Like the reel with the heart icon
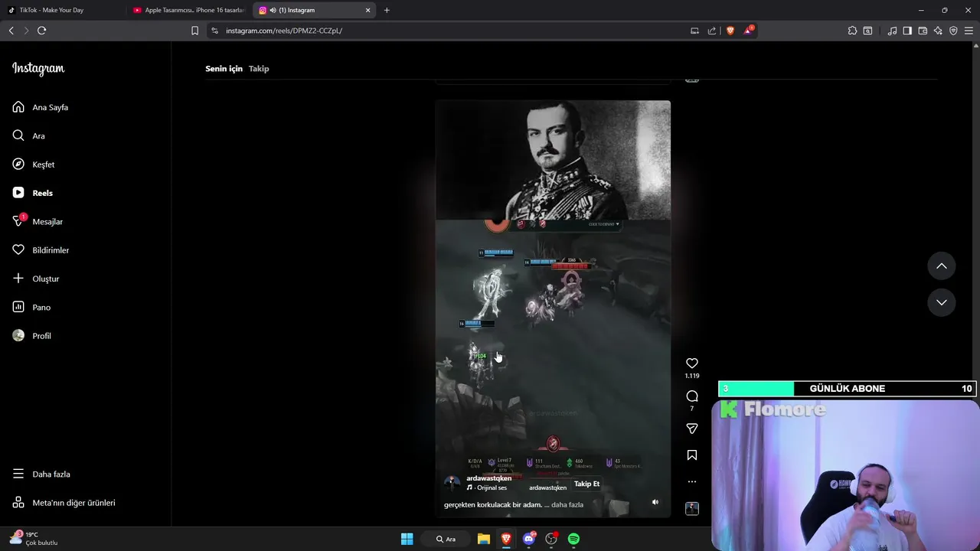Viewport: 980px width, 551px height. [x=692, y=364]
